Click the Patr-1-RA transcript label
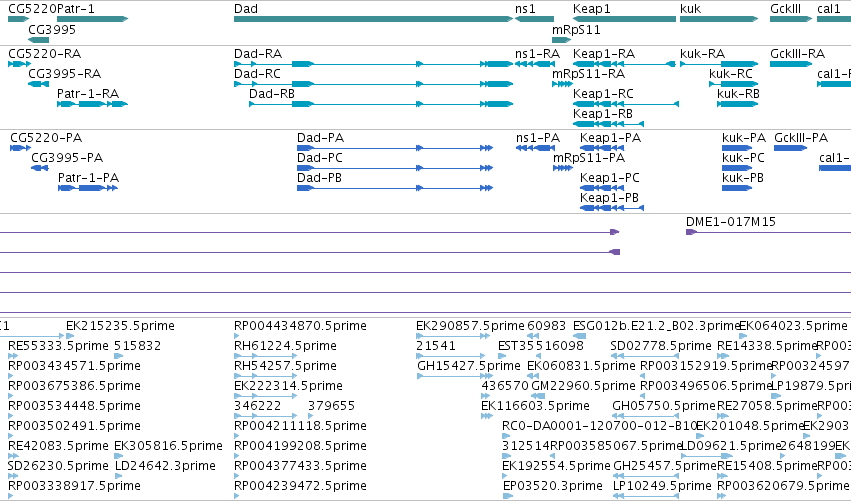Screen dimensions: 851x501 point(88,93)
